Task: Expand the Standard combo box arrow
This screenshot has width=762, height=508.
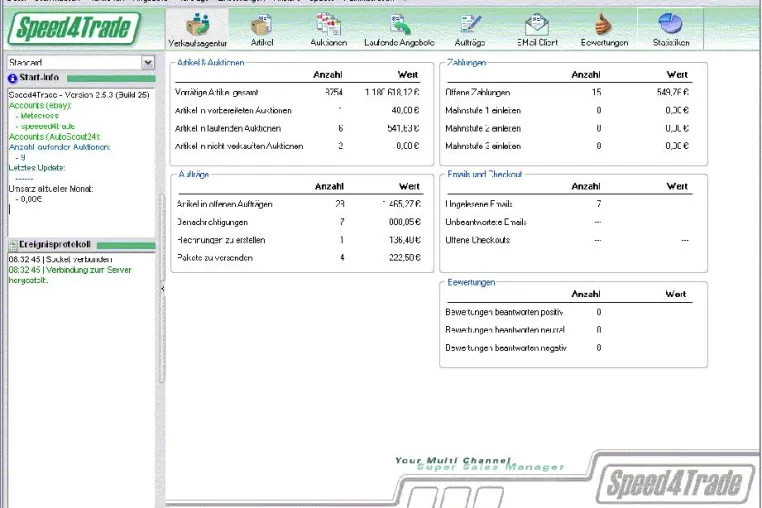Action: pos(148,63)
